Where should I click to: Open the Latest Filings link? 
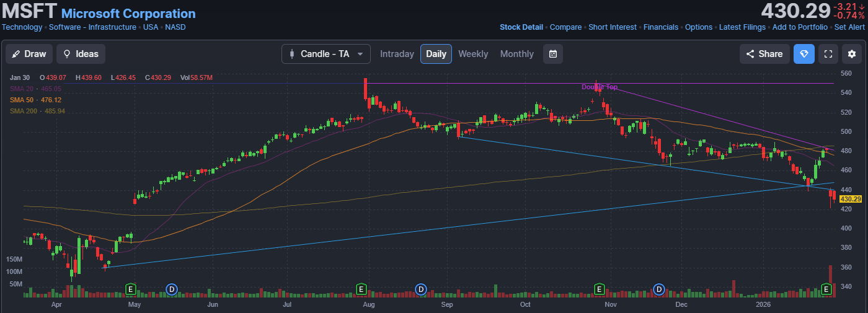[x=742, y=27]
